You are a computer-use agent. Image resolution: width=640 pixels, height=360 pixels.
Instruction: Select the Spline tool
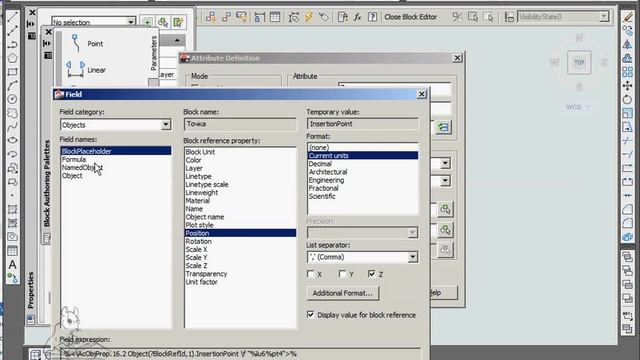click(12, 127)
